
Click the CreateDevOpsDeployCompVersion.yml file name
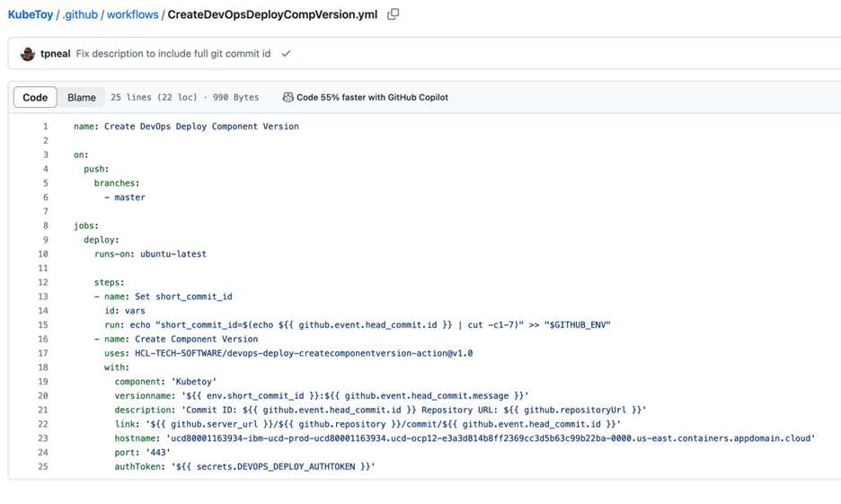(272, 15)
